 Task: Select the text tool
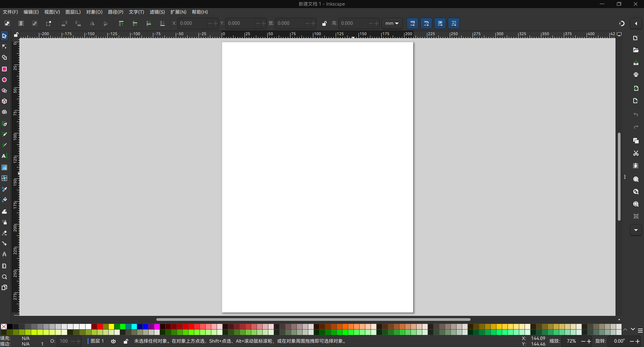tap(4, 156)
